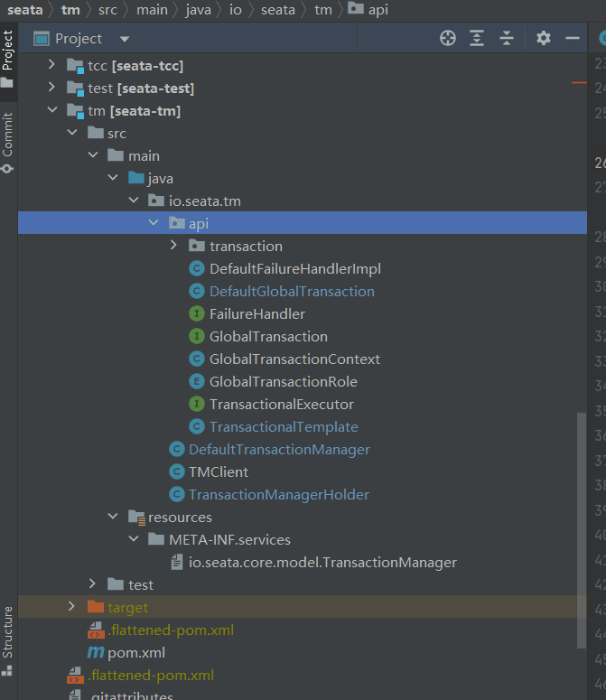Click the Expand All toolbar icon

pyautogui.click(x=477, y=39)
